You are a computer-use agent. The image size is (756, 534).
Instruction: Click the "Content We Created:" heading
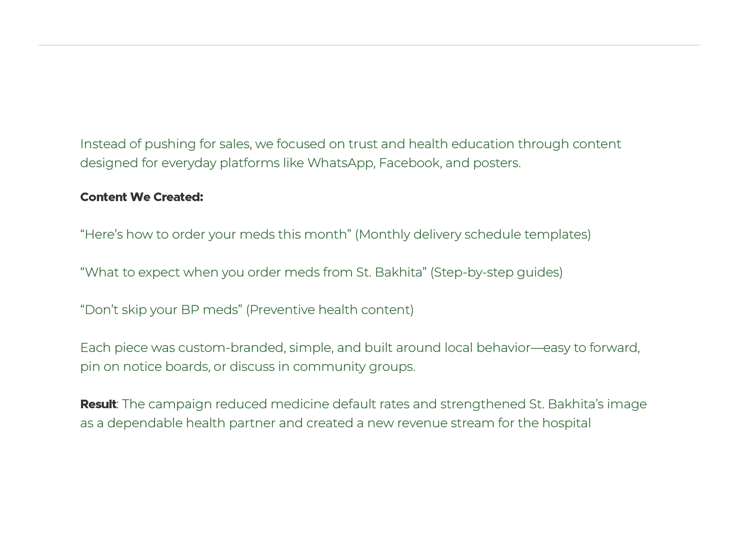(x=141, y=197)
